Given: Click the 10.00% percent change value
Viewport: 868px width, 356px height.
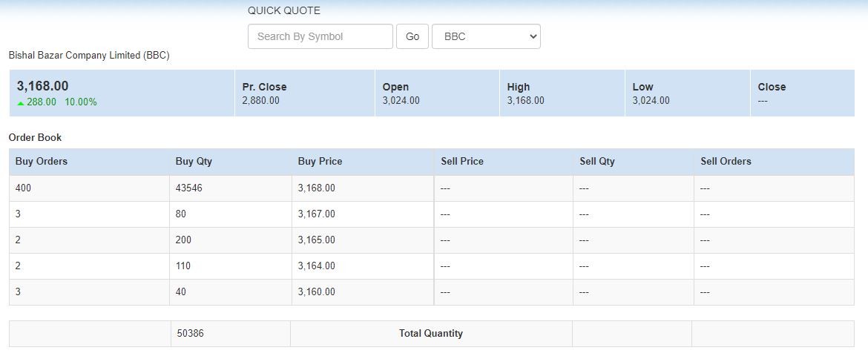Looking at the screenshot, I should (x=81, y=102).
